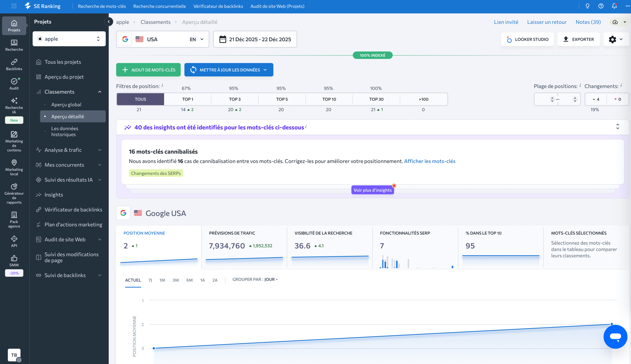
Task: Click the apps grid launcher icon
Action: 14,6
